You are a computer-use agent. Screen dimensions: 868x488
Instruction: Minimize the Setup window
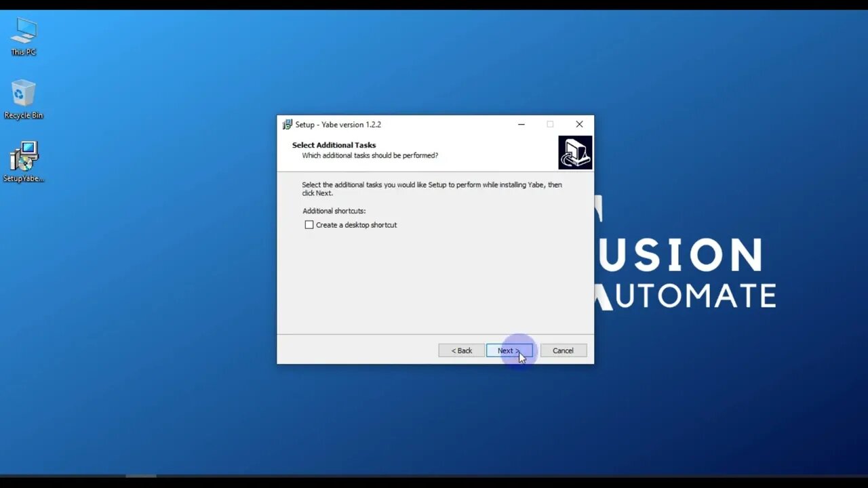521,125
